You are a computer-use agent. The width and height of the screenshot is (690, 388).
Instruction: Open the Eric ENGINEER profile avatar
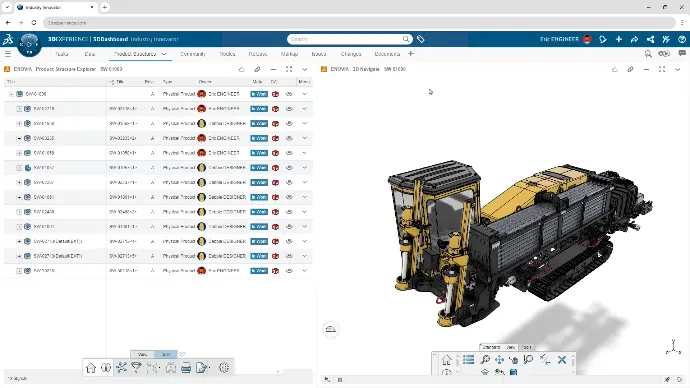pyautogui.click(x=587, y=39)
